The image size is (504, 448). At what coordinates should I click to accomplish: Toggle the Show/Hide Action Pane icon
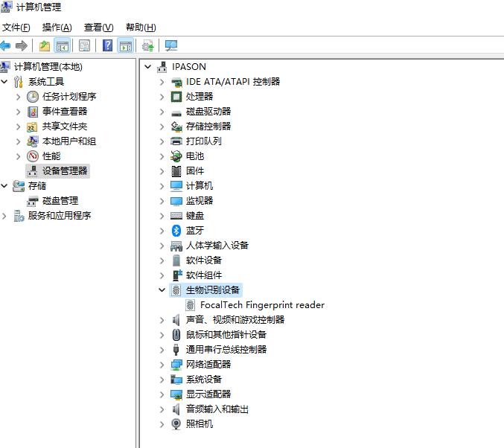coord(126,45)
